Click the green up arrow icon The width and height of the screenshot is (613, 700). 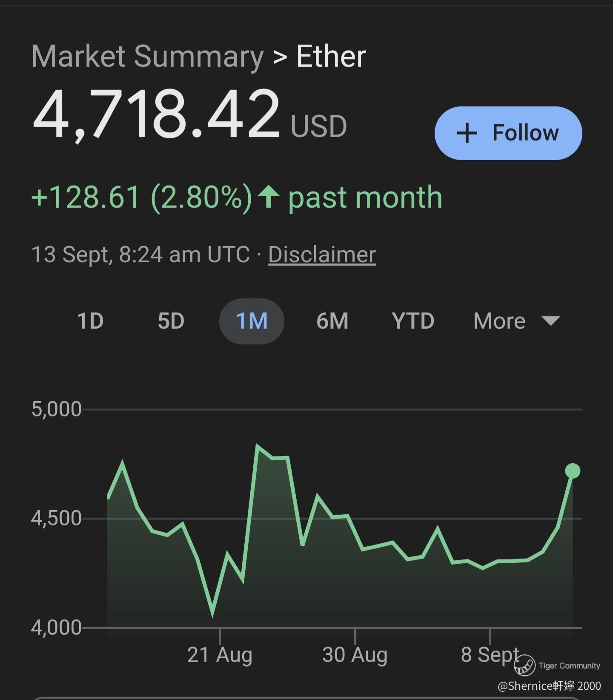point(269,196)
